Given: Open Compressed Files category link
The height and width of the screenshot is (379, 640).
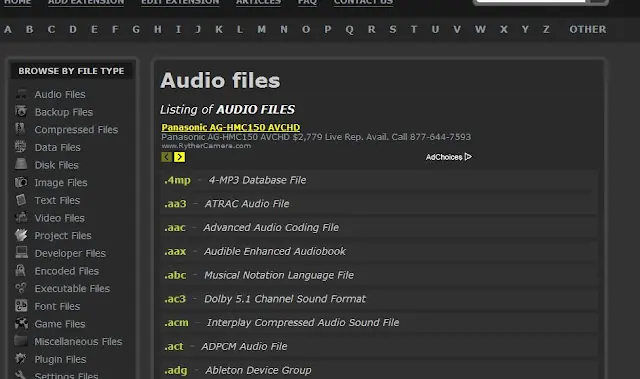Looking at the screenshot, I should [x=76, y=129].
